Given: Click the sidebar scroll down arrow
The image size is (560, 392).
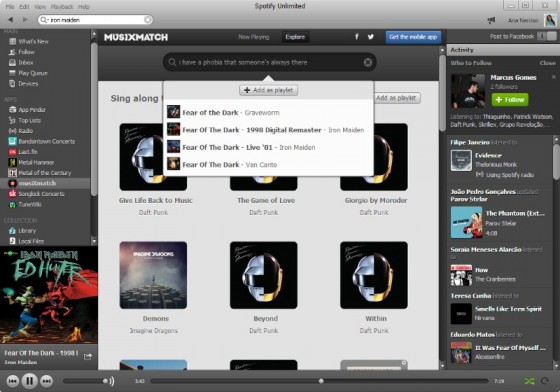Looking at the screenshot, I should coord(94,241).
